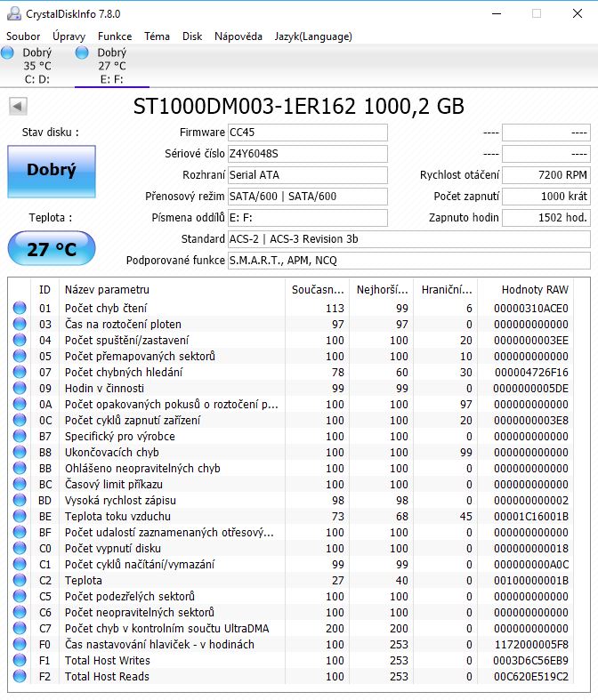Click the Písmena oddílů field E: F:

click(x=307, y=218)
